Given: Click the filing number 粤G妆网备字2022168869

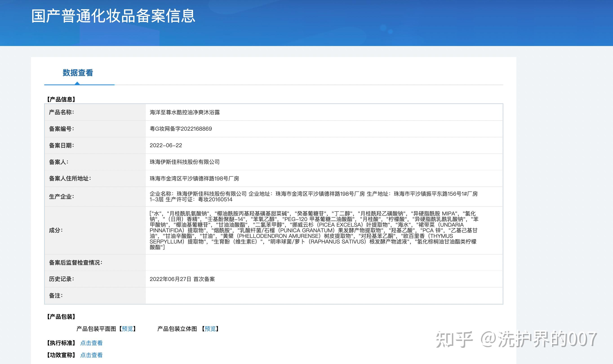Looking at the screenshot, I should [x=181, y=129].
